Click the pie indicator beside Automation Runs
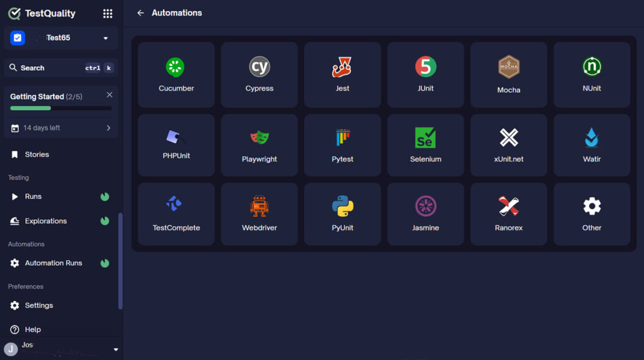Viewport: 644px width, 360px height. (105, 263)
